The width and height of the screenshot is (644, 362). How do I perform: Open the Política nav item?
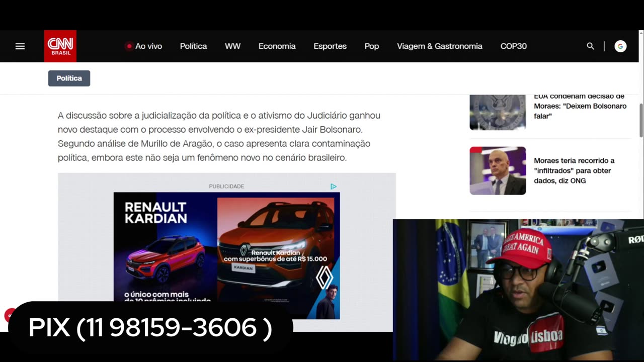coord(193,46)
